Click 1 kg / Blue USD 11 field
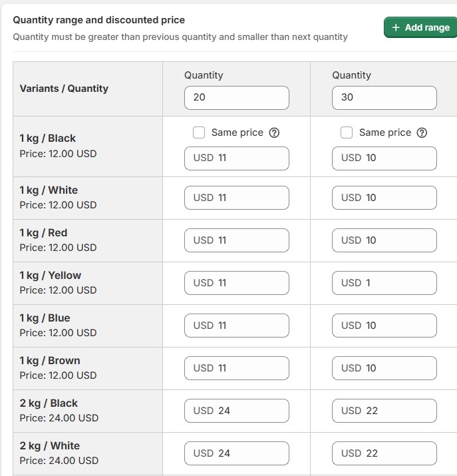457x476 pixels. 236,326
